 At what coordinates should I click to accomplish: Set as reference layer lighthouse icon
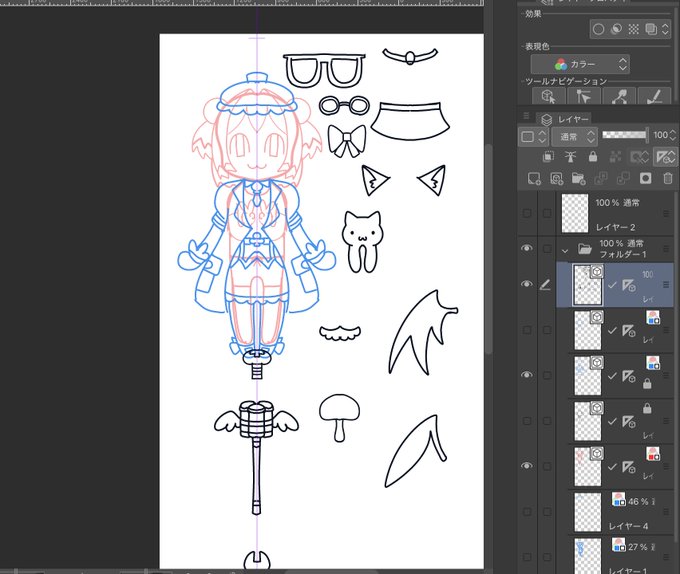point(571,157)
